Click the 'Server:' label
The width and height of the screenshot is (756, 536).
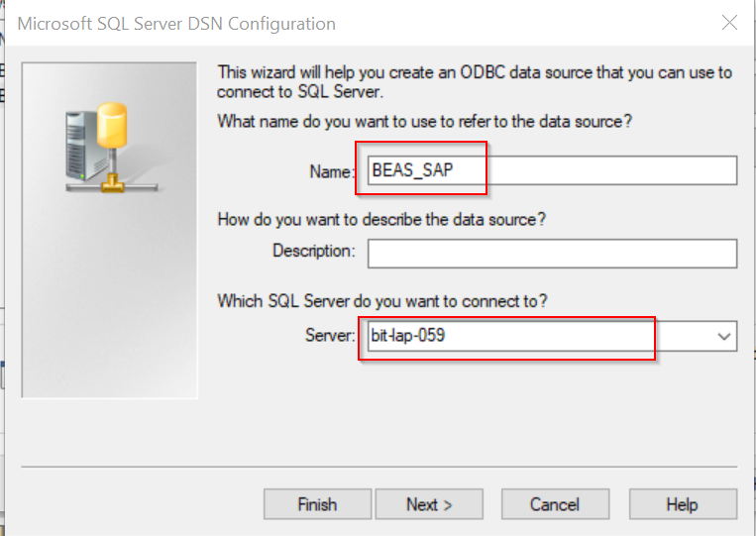pyautogui.click(x=330, y=335)
